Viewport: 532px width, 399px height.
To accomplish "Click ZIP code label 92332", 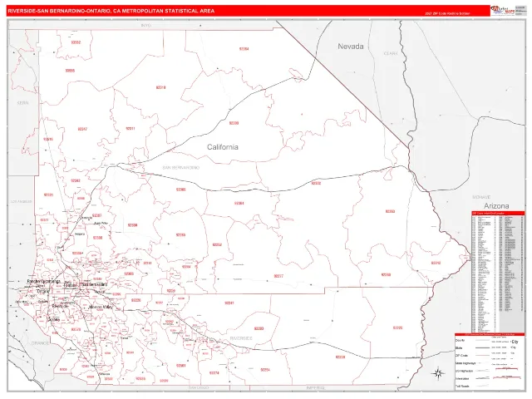I will [316, 183].
